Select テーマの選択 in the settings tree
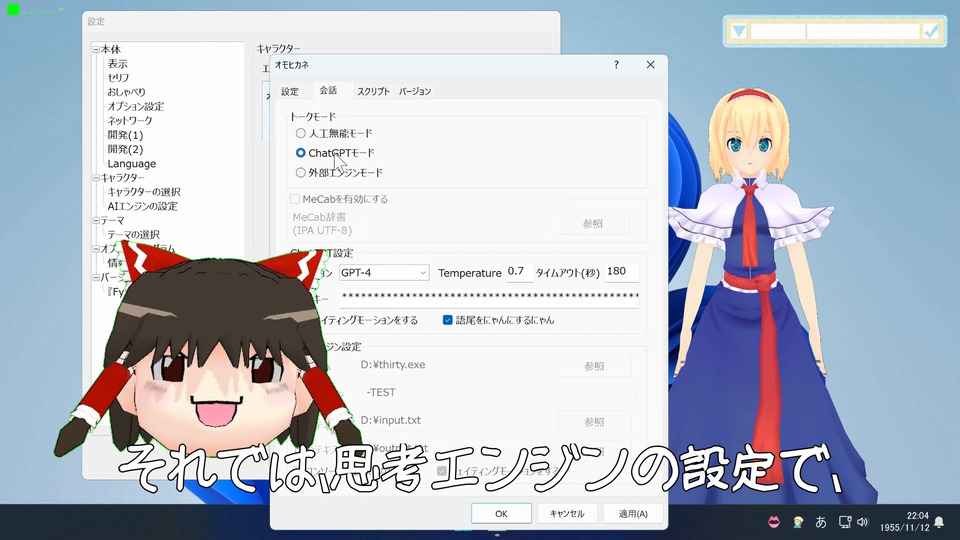960x540 pixels. (133, 234)
